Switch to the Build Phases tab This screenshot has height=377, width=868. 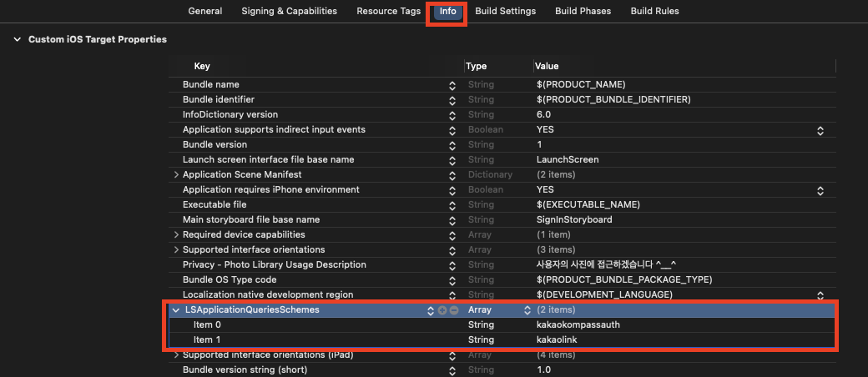point(583,11)
